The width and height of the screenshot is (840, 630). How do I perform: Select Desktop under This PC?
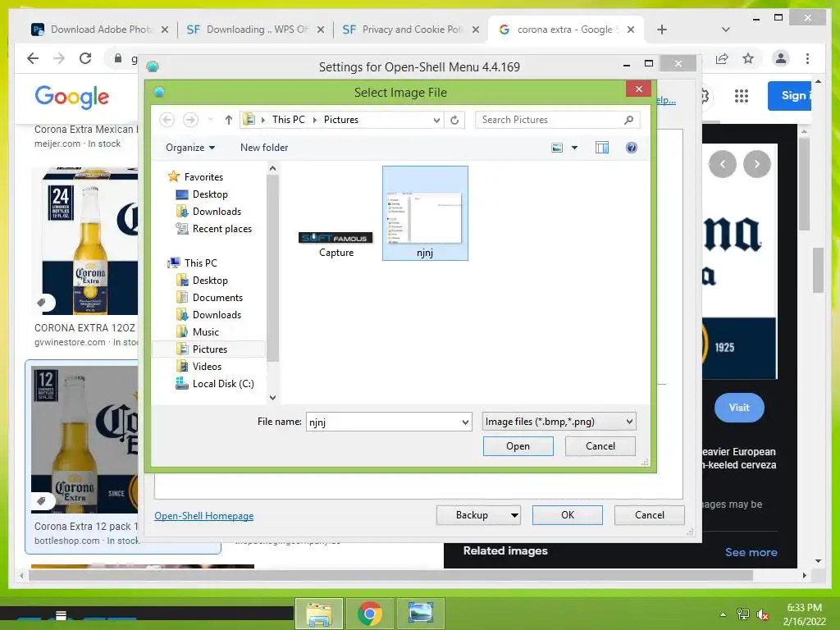click(x=210, y=281)
